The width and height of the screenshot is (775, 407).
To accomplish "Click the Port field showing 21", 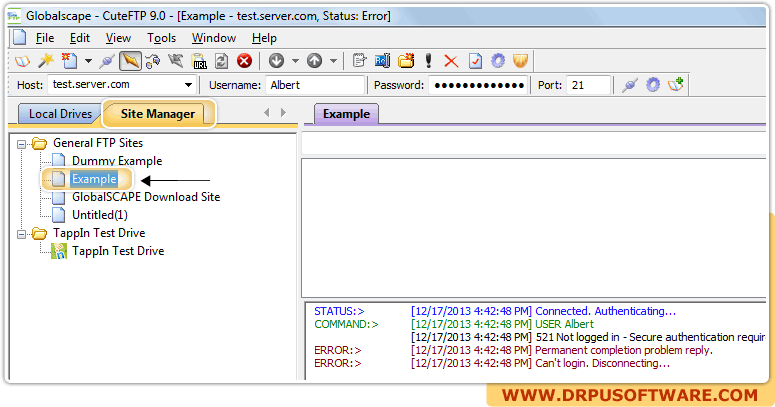I will (588, 85).
